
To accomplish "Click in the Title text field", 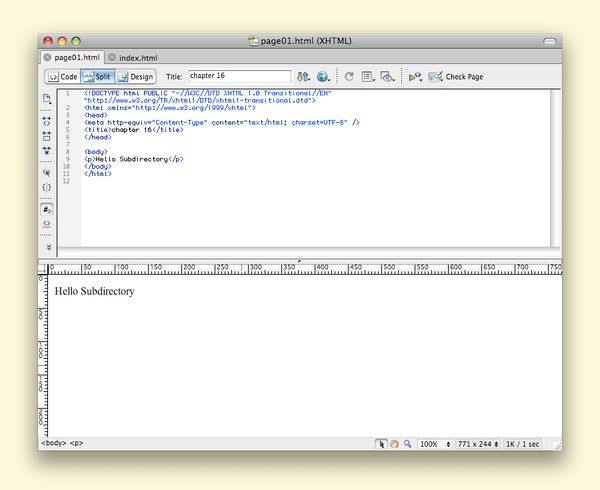I will pos(238,76).
